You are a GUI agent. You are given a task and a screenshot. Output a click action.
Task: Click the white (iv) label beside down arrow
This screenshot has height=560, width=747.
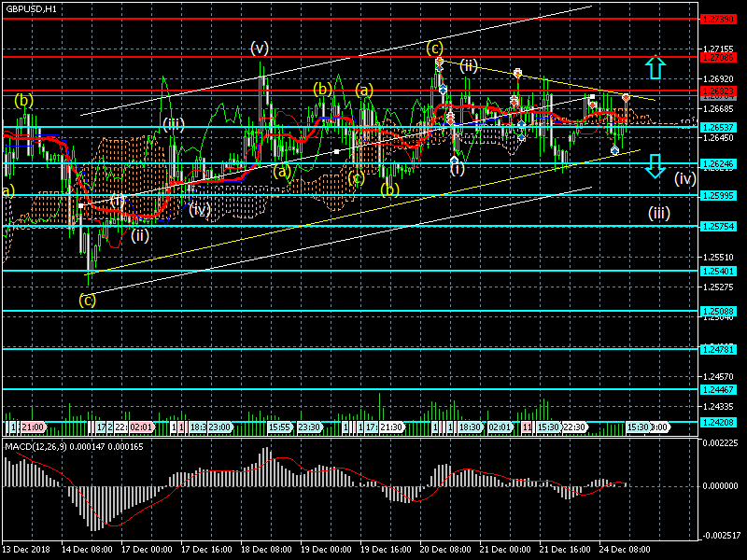tap(685, 178)
